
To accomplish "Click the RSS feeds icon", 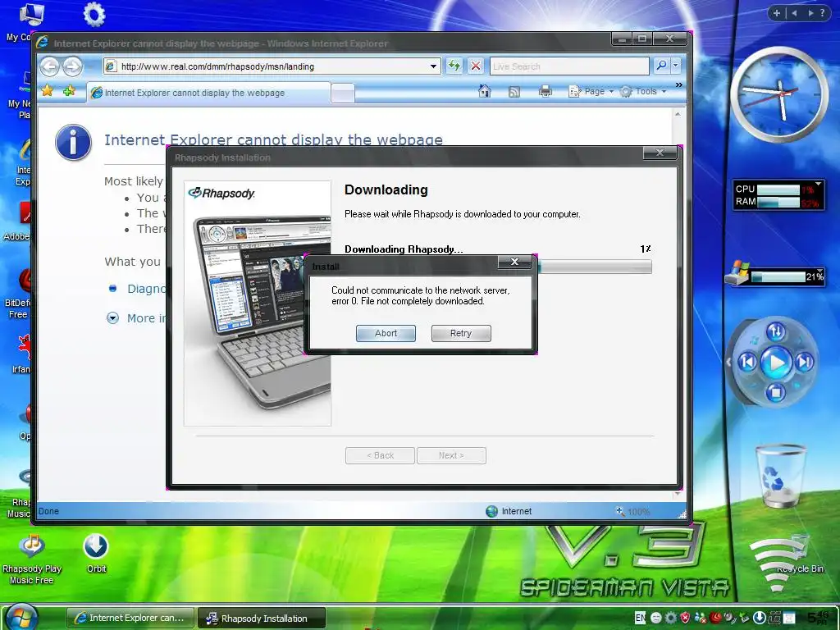I will [514, 92].
